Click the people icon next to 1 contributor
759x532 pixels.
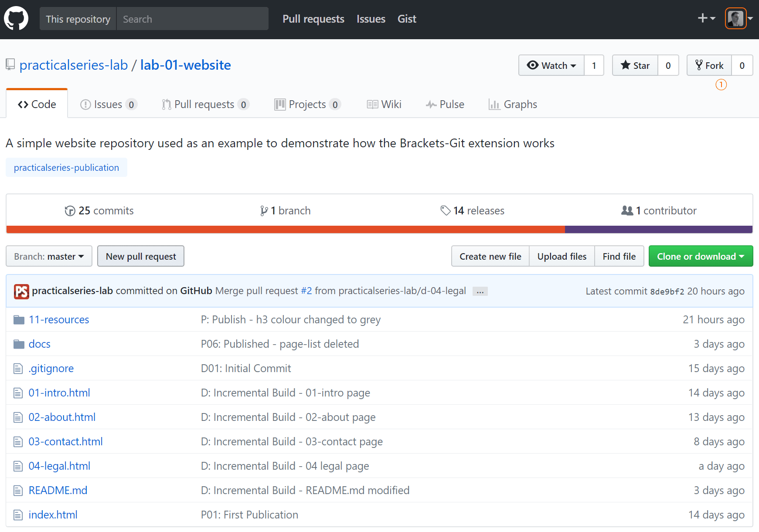(627, 210)
